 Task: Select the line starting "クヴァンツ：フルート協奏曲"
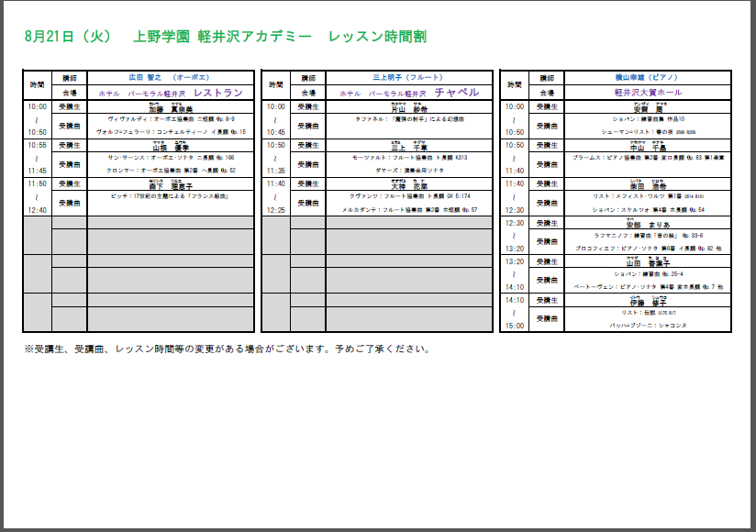pos(410,196)
